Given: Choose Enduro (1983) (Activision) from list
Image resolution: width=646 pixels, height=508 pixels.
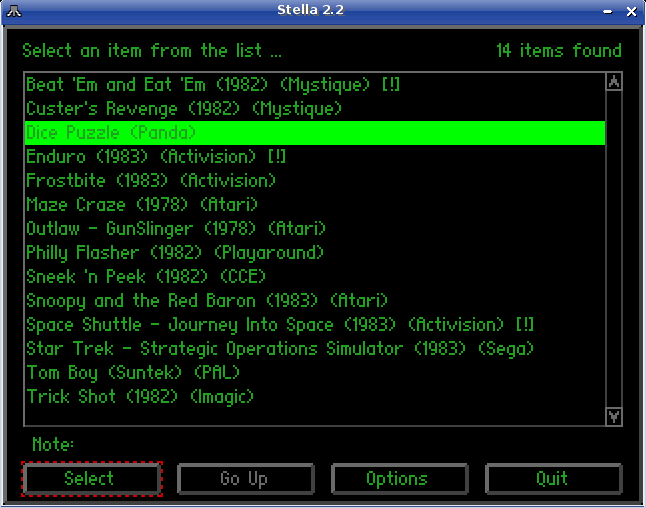Looking at the screenshot, I should (315, 157).
